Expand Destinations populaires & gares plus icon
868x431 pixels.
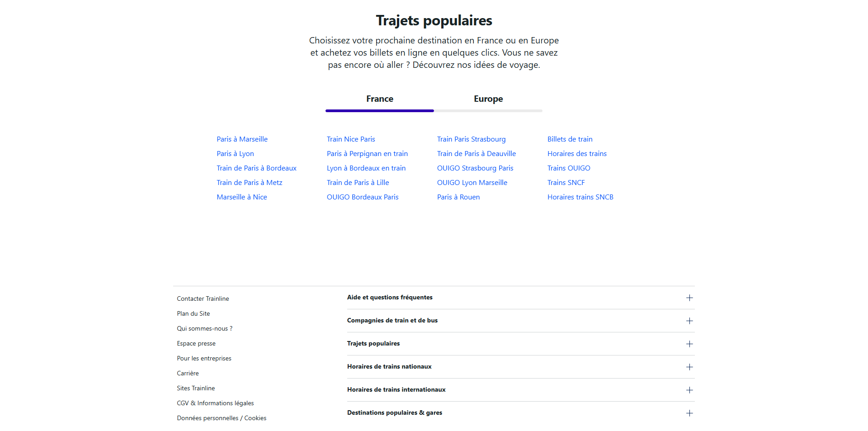689,413
